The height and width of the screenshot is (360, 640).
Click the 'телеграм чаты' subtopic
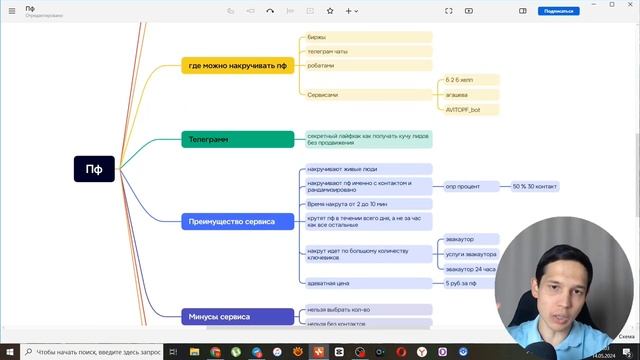[x=369, y=51]
